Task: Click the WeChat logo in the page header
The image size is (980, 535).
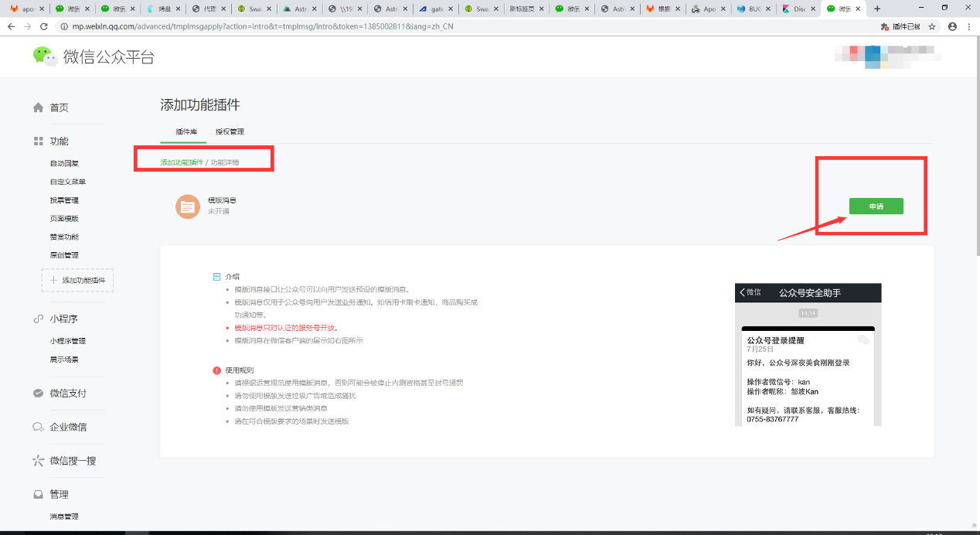Action: pos(45,56)
